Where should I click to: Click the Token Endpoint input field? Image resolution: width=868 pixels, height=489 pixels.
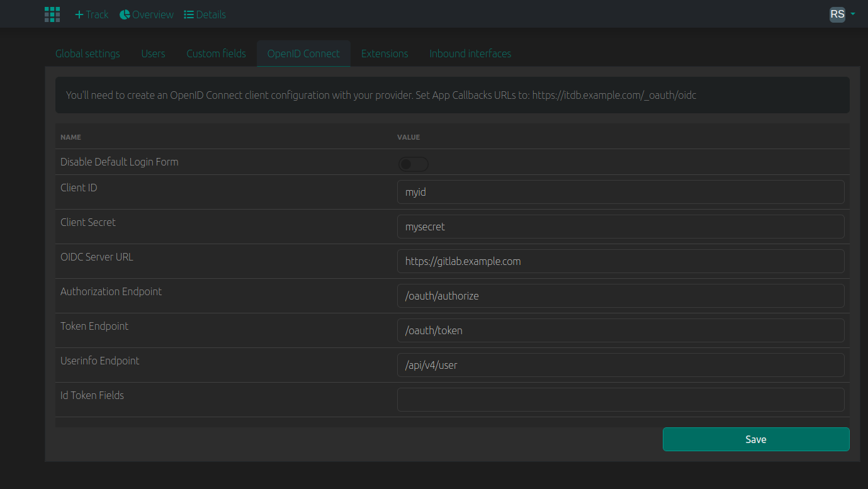621,330
